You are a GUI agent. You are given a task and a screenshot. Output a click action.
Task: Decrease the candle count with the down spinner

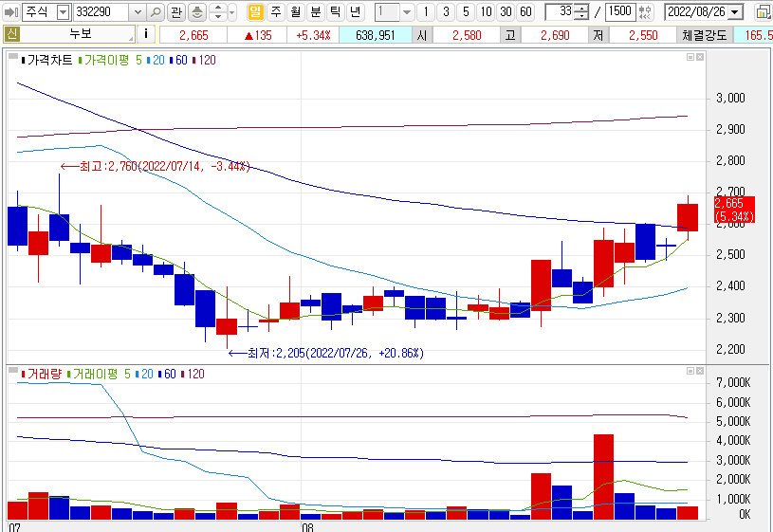(x=582, y=16)
